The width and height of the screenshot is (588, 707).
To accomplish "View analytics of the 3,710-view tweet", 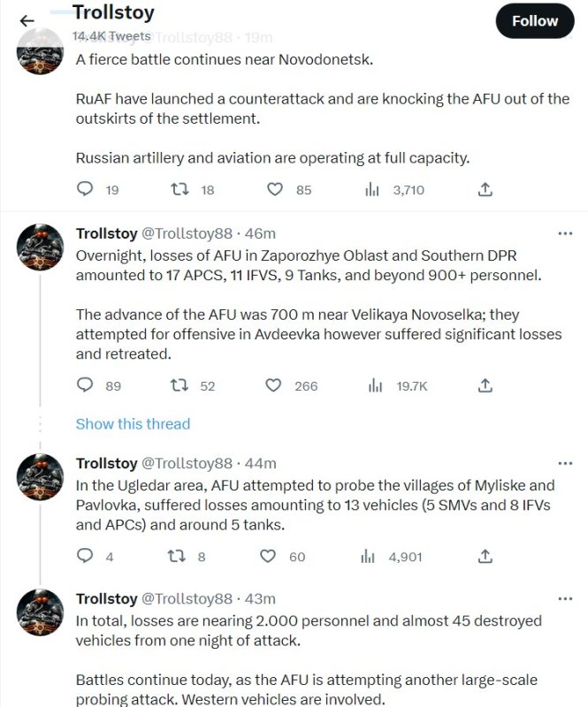I will tap(372, 189).
